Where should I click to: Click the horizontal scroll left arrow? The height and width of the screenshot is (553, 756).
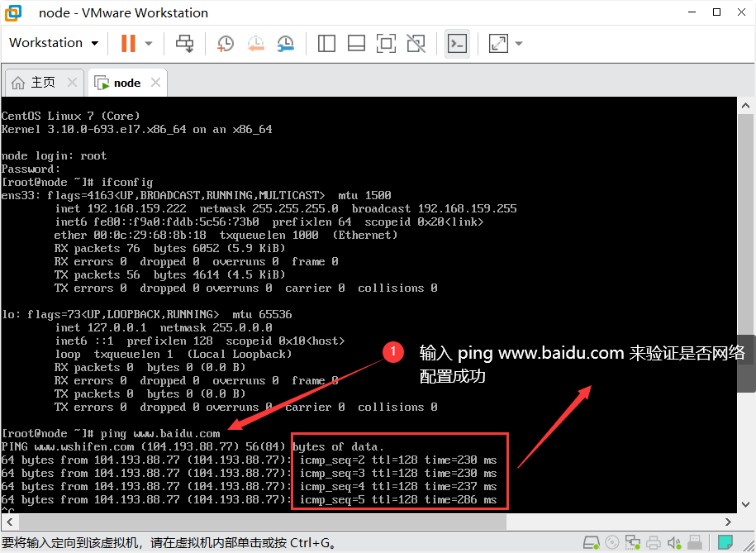(x=10, y=522)
